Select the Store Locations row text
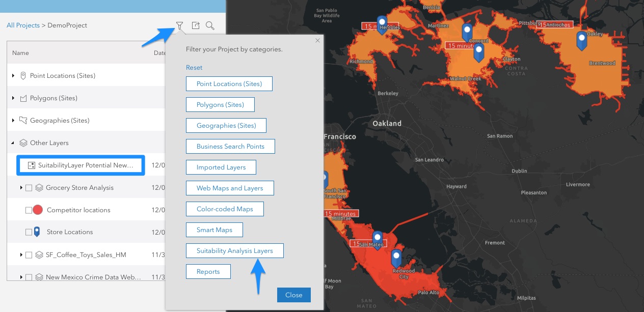Image resolution: width=644 pixels, height=312 pixels. pos(70,232)
